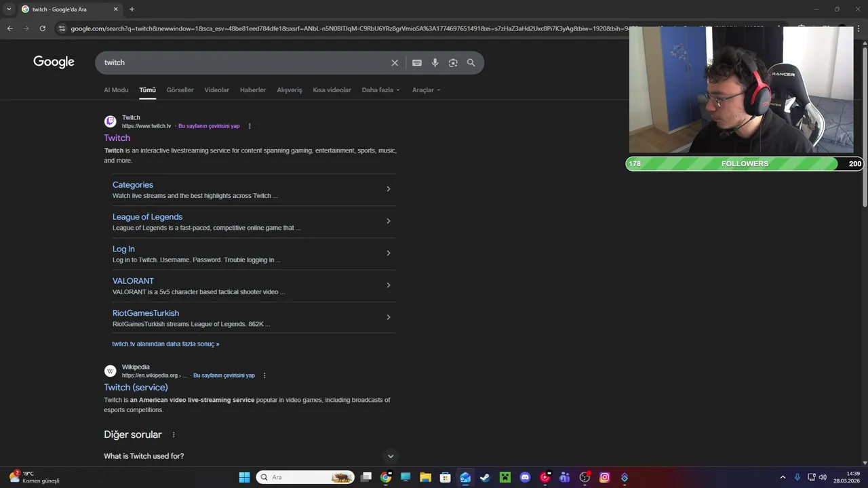
Task: Launch Steam from the taskbar
Action: click(485, 477)
